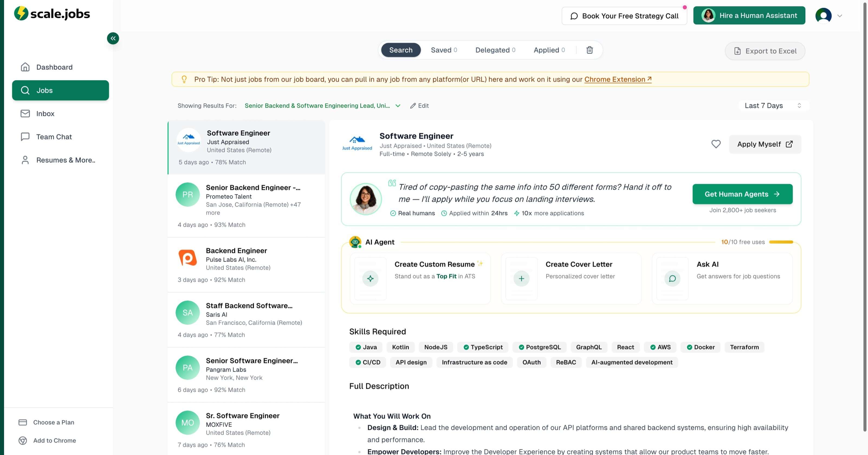Click the CI/CD skill tag

(x=368, y=362)
